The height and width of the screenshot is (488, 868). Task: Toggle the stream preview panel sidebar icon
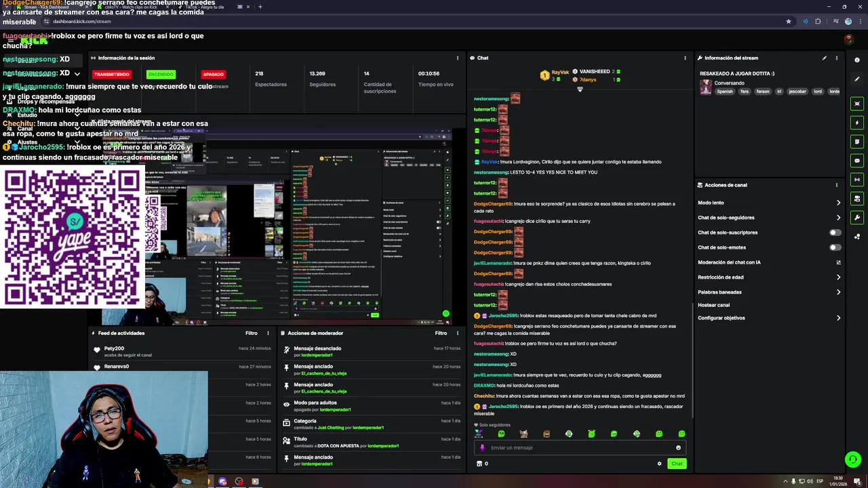(857, 104)
